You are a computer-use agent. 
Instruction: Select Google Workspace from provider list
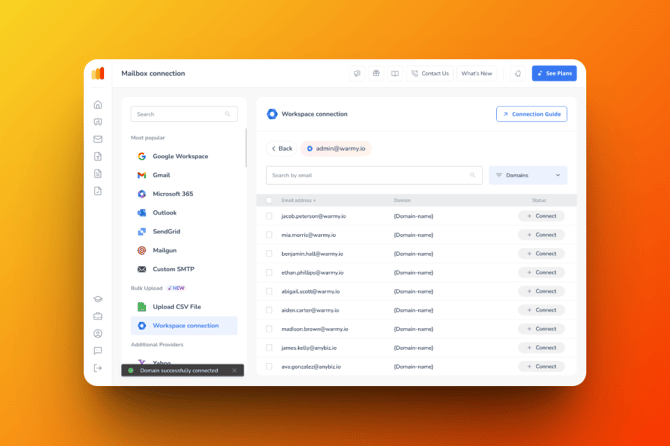[x=180, y=157]
